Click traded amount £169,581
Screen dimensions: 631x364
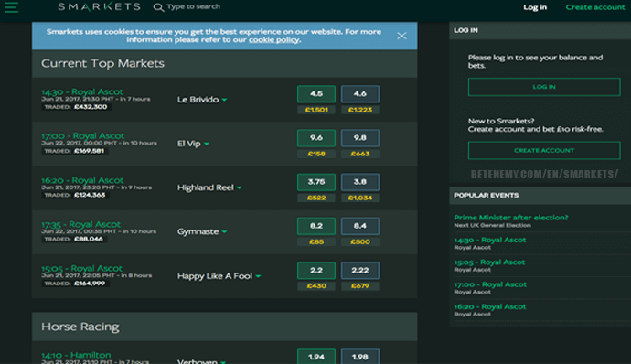click(x=90, y=151)
